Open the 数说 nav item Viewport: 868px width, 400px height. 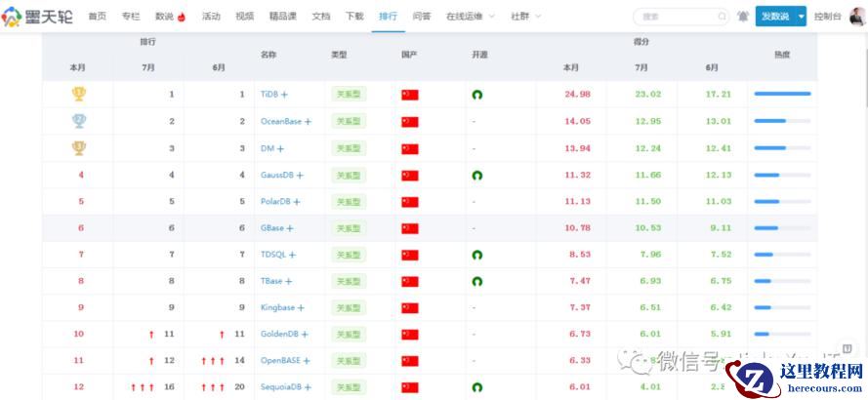tap(171, 17)
